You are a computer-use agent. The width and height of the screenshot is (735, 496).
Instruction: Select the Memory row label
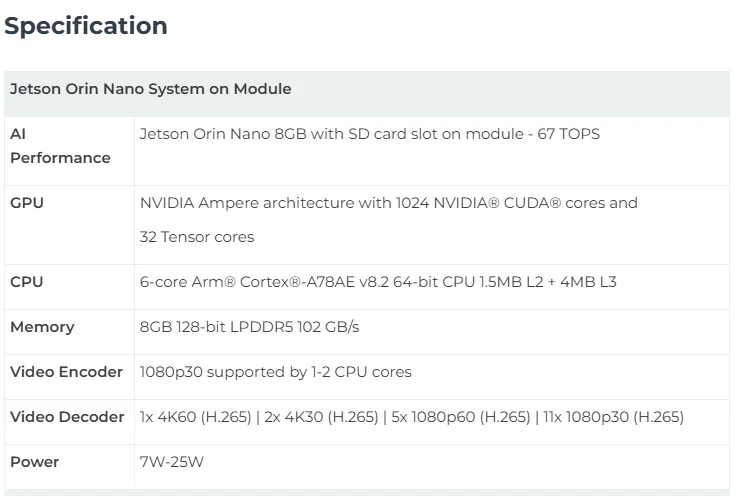coord(42,327)
